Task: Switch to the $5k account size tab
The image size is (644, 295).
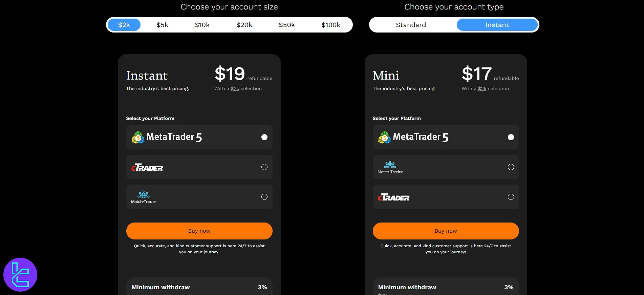Action: (x=163, y=24)
